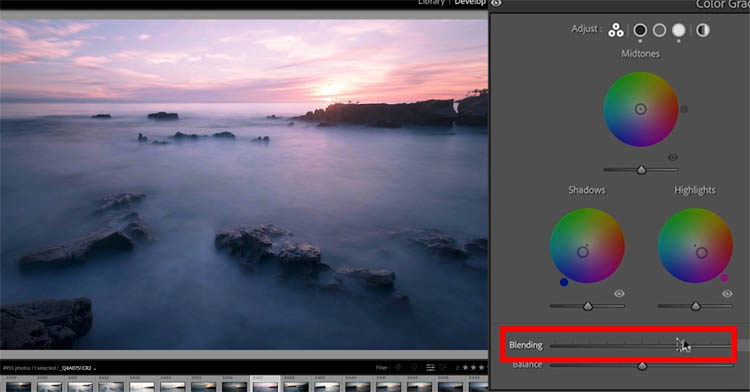
Task: Click the Balance slider handle
Action: click(x=642, y=366)
